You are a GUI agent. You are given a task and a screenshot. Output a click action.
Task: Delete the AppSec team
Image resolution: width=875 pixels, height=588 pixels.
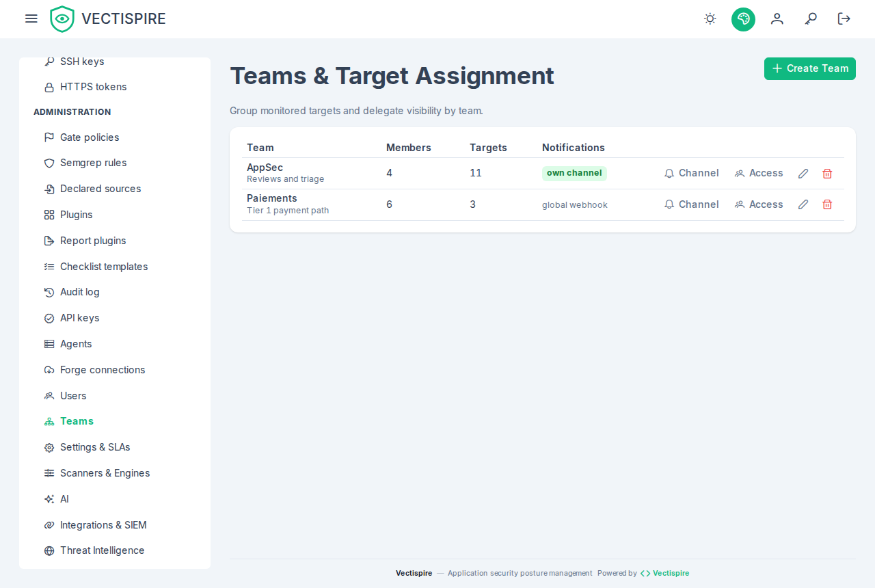point(827,174)
